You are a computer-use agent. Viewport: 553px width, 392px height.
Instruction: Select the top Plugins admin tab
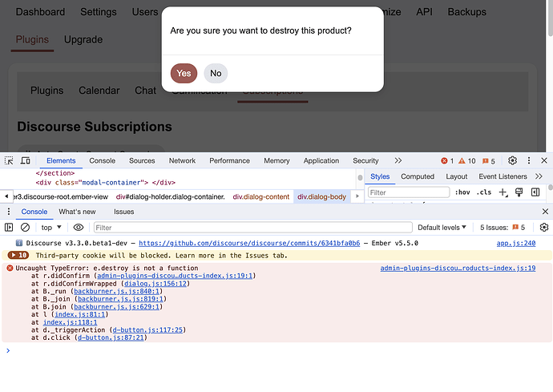(x=32, y=39)
